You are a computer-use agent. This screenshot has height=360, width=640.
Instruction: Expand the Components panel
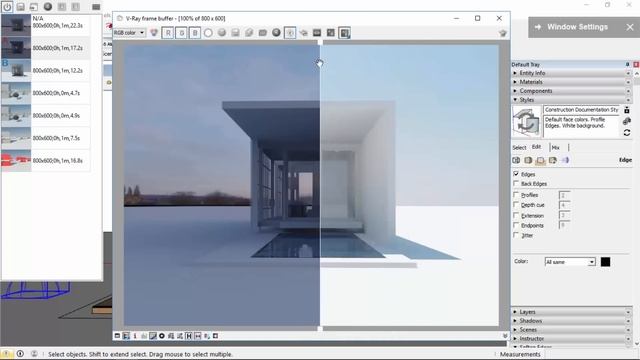[571, 91]
